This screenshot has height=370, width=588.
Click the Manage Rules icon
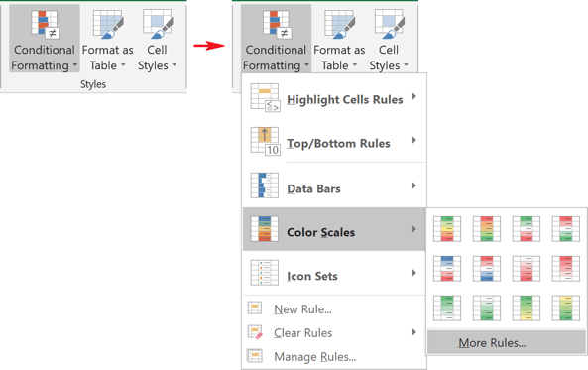pyautogui.click(x=255, y=356)
